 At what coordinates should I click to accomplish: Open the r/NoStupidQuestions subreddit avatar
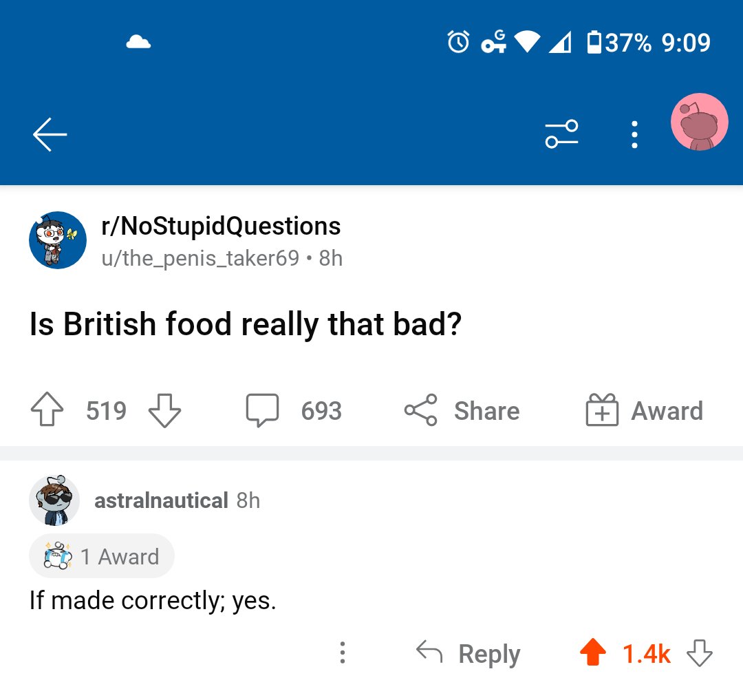(57, 240)
